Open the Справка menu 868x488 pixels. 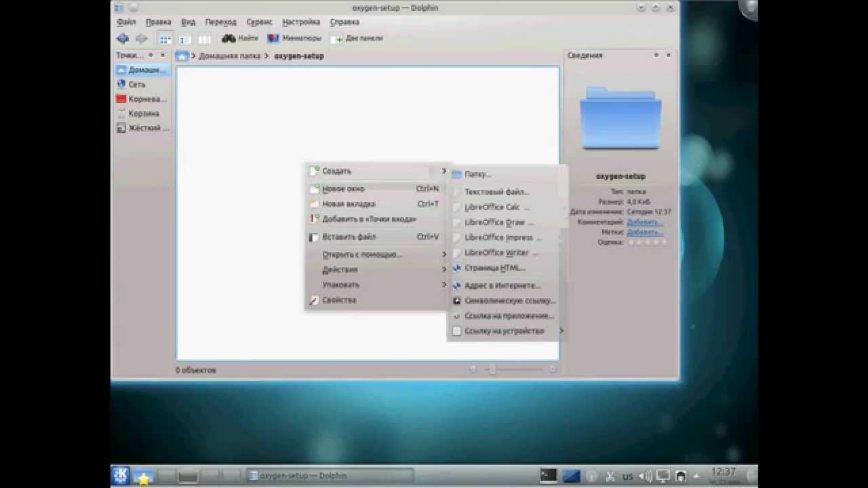[344, 22]
